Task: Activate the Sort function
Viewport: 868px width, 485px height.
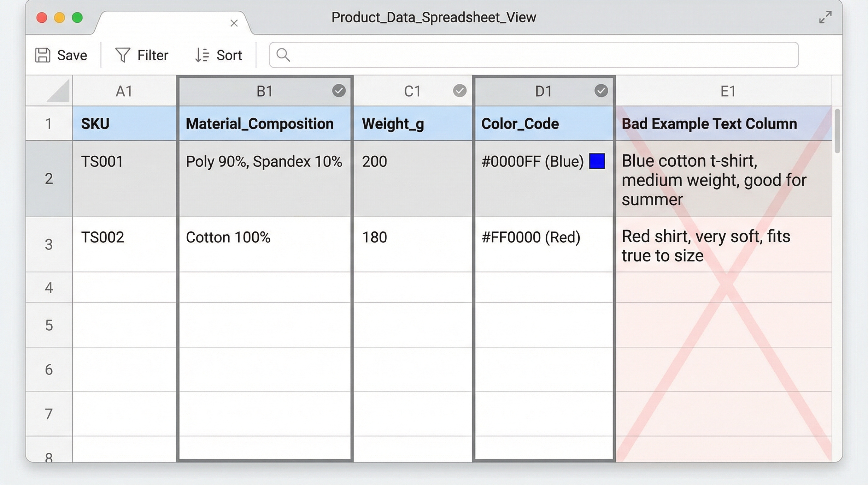Action: (218, 55)
